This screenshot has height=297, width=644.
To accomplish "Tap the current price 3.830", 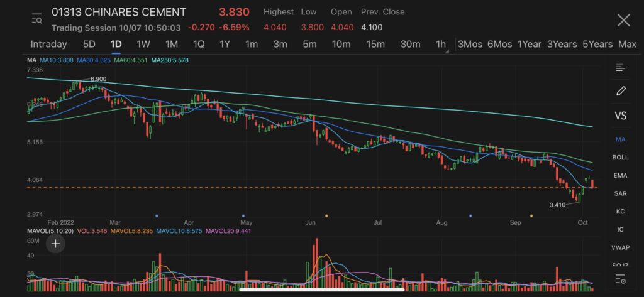I will point(234,12).
